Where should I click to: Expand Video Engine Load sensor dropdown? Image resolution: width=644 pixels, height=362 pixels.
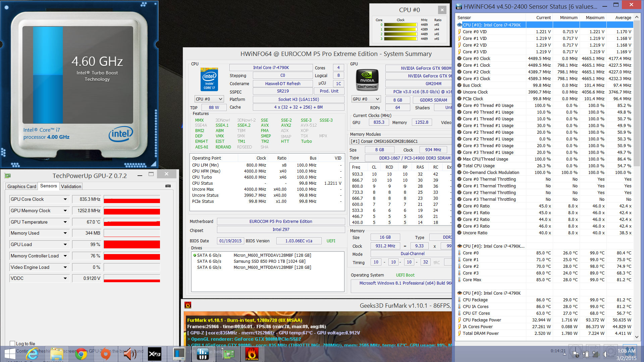(x=65, y=267)
